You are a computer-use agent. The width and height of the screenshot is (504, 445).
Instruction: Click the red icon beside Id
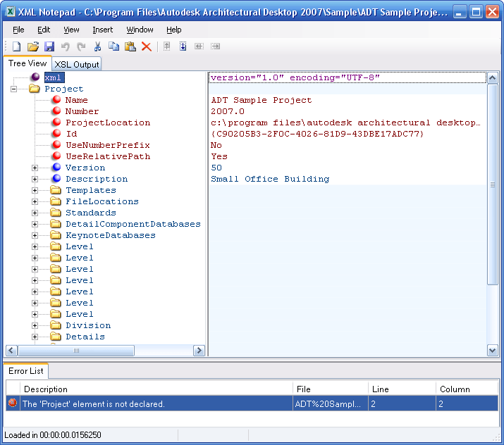tap(56, 133)
